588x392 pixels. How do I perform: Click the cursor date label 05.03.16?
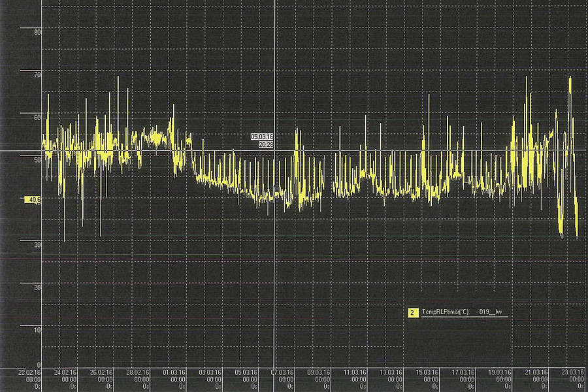tap(262, 137)
